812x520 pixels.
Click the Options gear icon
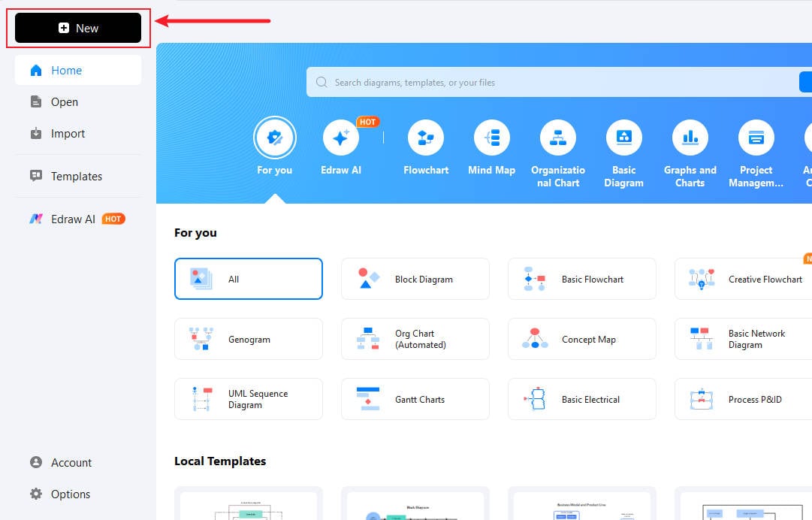36,494
